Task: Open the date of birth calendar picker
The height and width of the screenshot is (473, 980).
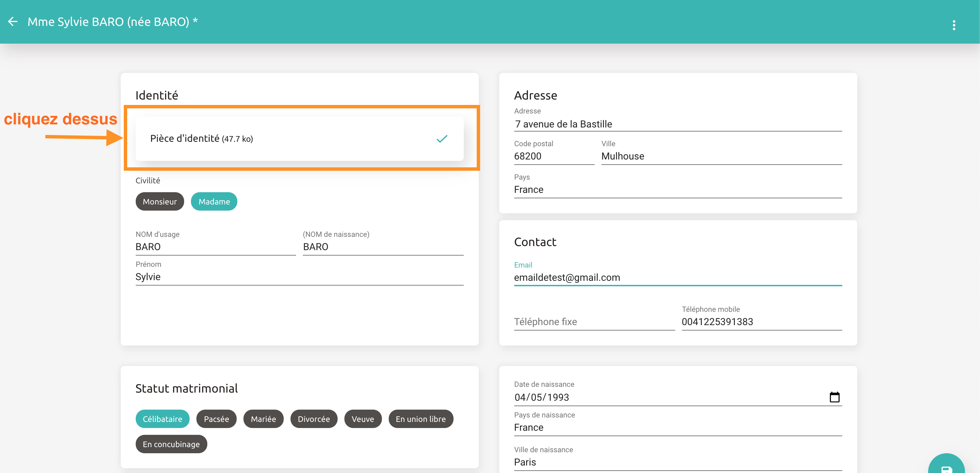Action: point(834,397)
